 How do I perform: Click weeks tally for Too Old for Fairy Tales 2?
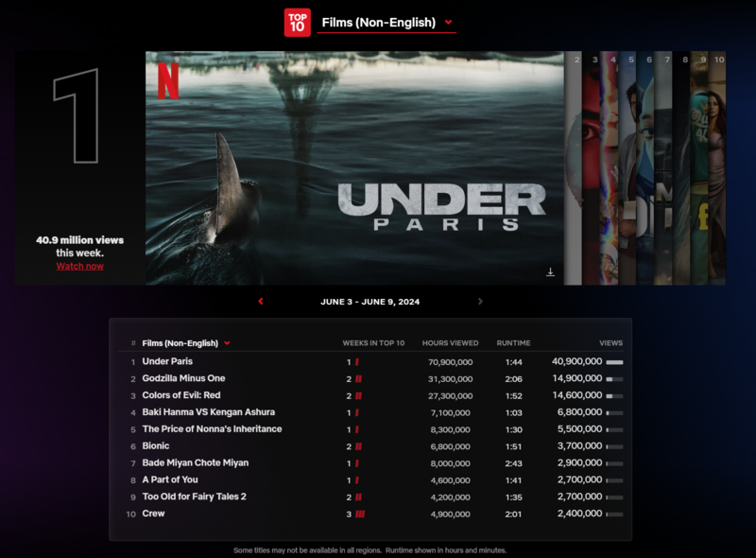pyautogui.click(x=358, y=497)
